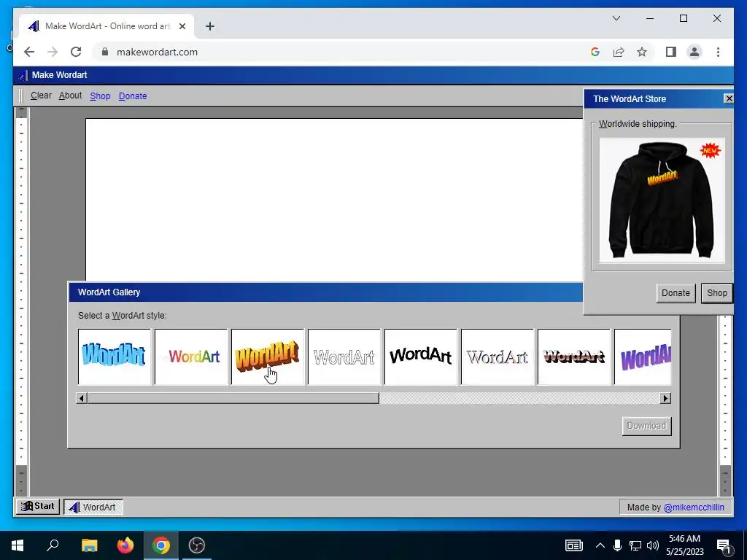This screenshot has width=747, height=560.
Task: Click the browser forward arrow
Action: (x=53, y=52)
